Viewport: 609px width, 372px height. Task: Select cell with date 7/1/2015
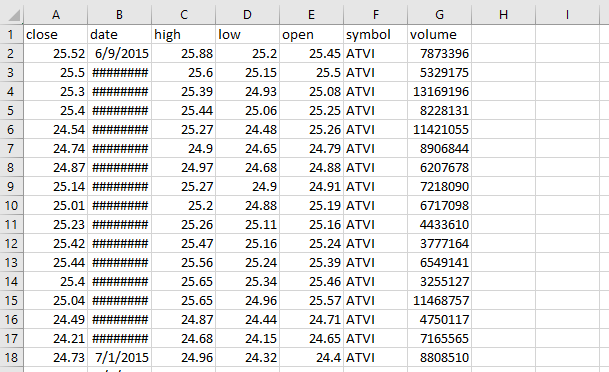[120, 357]
